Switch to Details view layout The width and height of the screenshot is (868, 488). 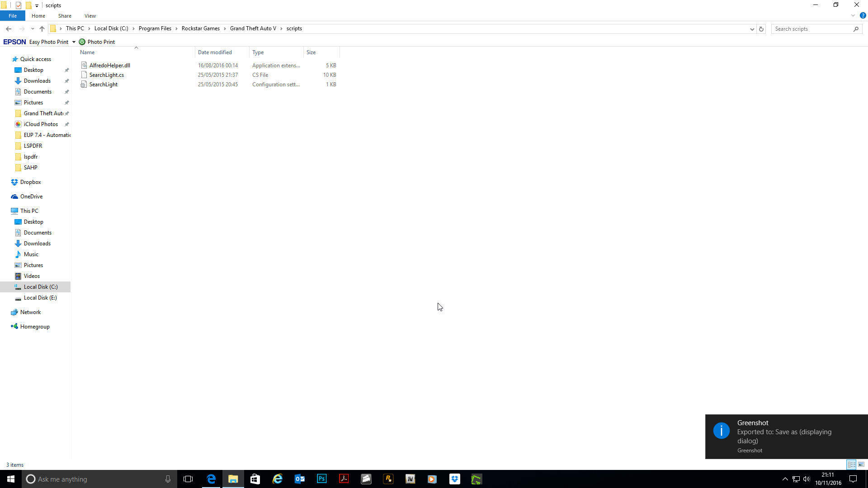click(x=851, y=465)
